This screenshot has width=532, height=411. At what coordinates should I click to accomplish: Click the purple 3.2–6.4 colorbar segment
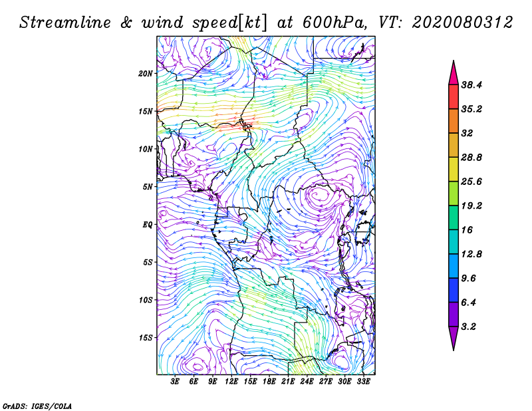click(x=454, y=315)
